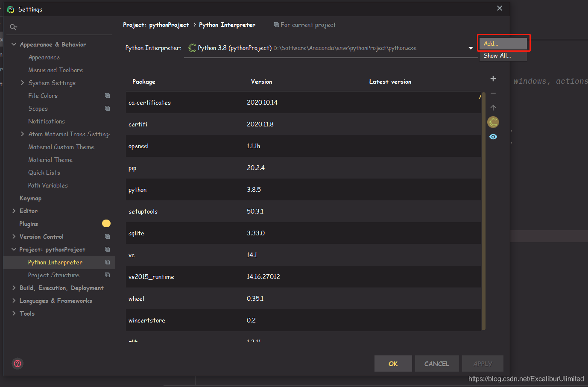
Task: Click the settings search magnifier icon
Action: [x=14, y=27]
